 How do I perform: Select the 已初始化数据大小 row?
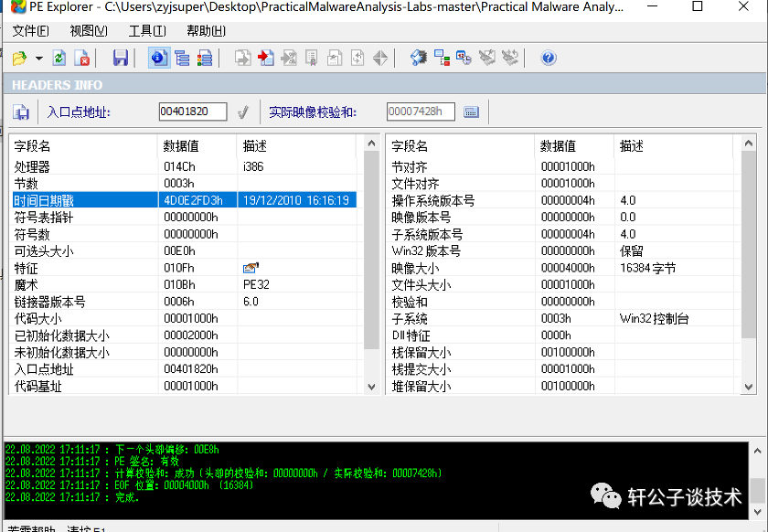click(184, 335)
